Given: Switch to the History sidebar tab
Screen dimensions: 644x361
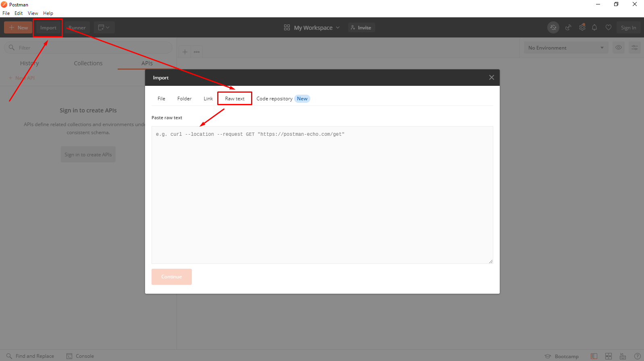Looking at the screenshot, I should pos(29,63).
